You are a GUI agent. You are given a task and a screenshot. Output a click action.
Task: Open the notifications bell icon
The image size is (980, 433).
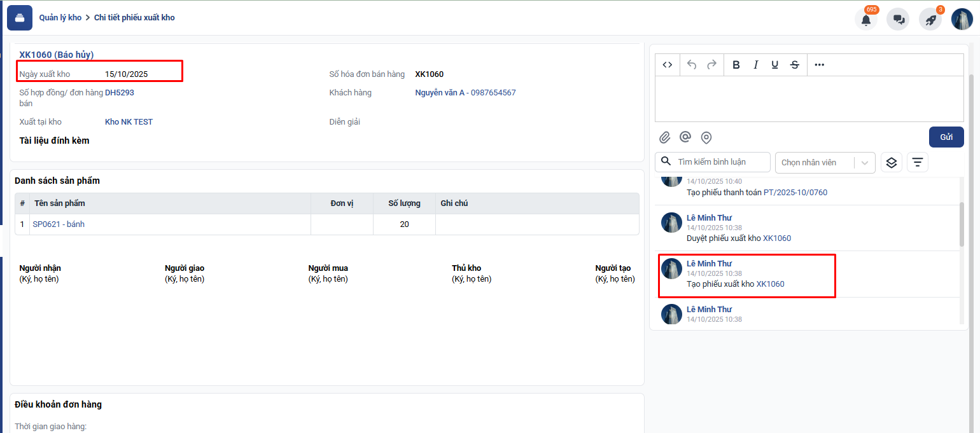point(865,20)
